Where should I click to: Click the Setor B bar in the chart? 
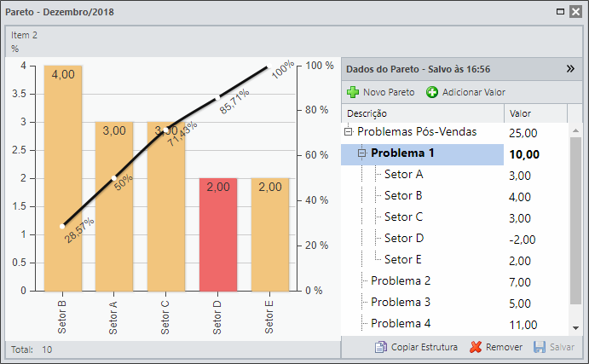(x=63, y=178)
